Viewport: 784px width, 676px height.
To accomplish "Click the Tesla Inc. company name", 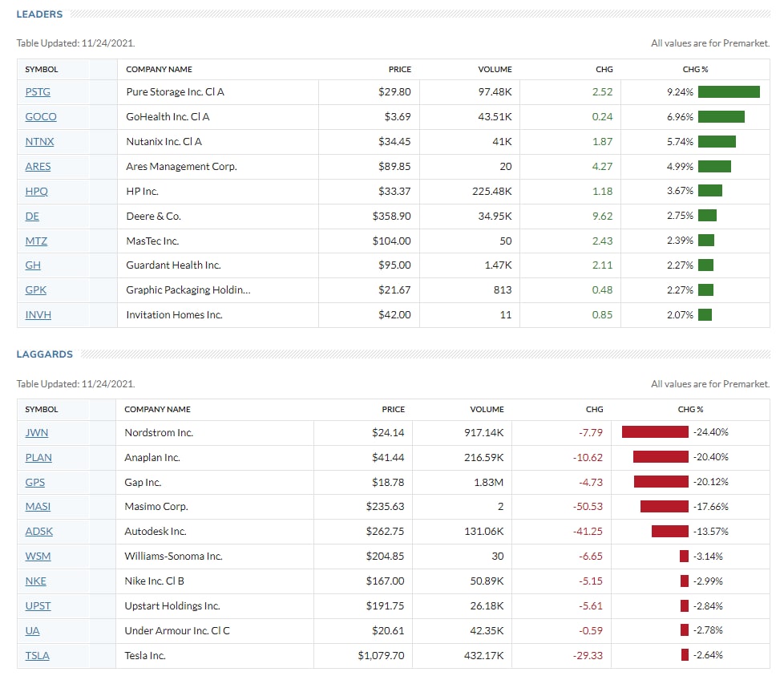I will click(x=145, y=655).
